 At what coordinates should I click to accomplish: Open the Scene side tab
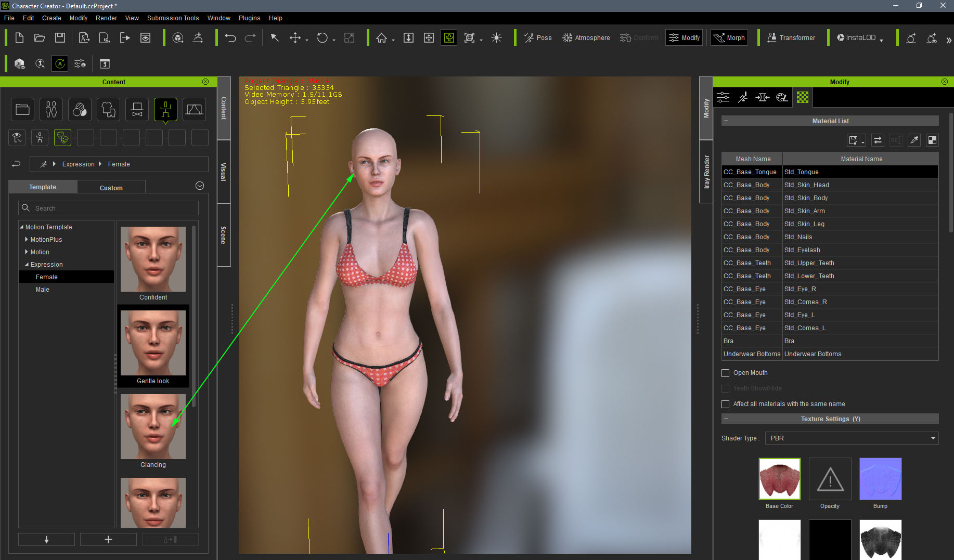224,235
